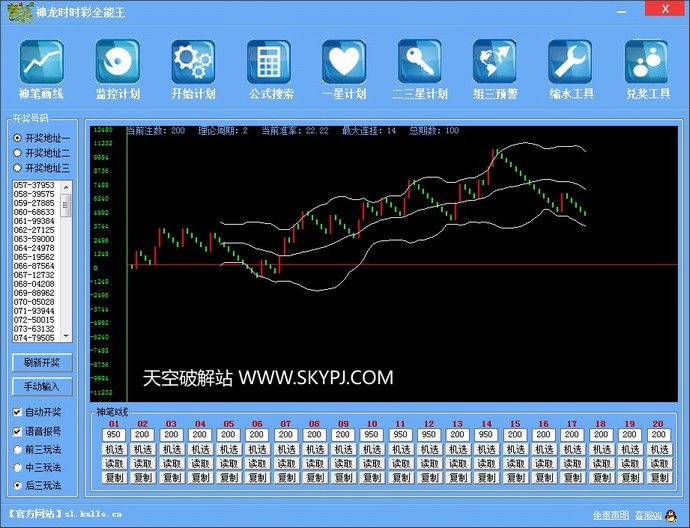Screen dimensions: 690x528
Task: Open the 免责声明 link
Action: click(x=610, y=515)
